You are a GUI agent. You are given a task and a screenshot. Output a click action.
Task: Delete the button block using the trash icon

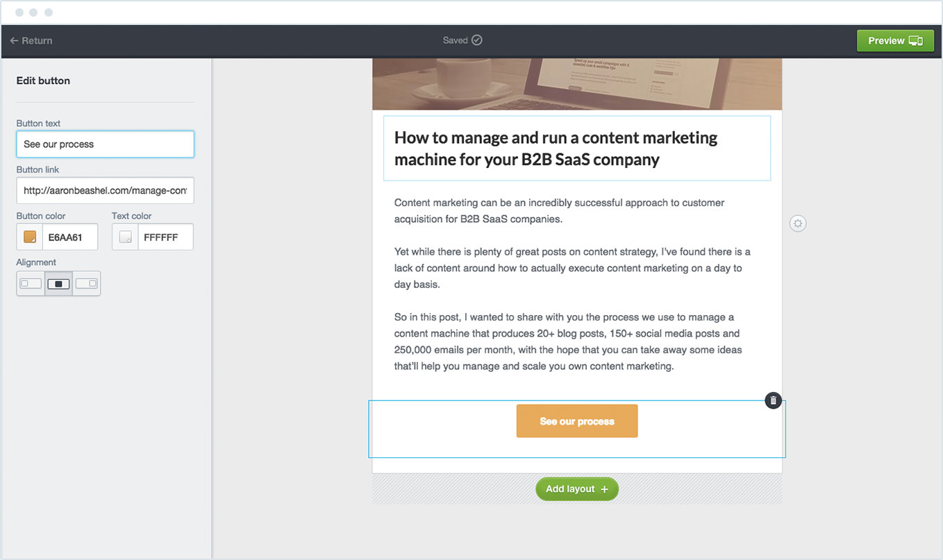(773, 400)
